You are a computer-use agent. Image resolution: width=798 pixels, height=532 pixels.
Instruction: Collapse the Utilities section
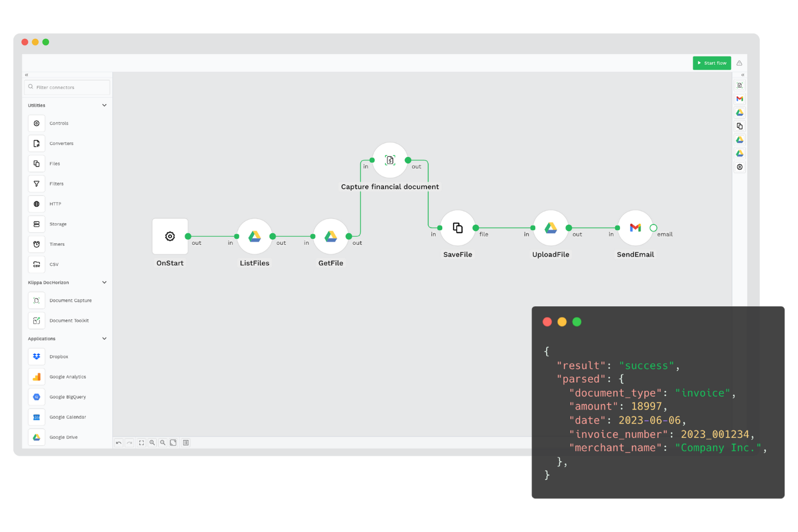point(104,105)
